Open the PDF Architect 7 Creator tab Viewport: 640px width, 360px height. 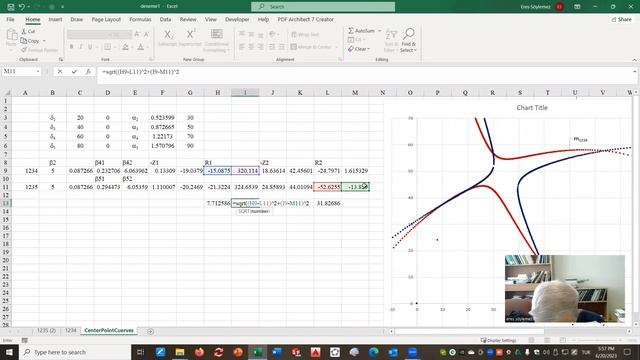tap(305, 19)
